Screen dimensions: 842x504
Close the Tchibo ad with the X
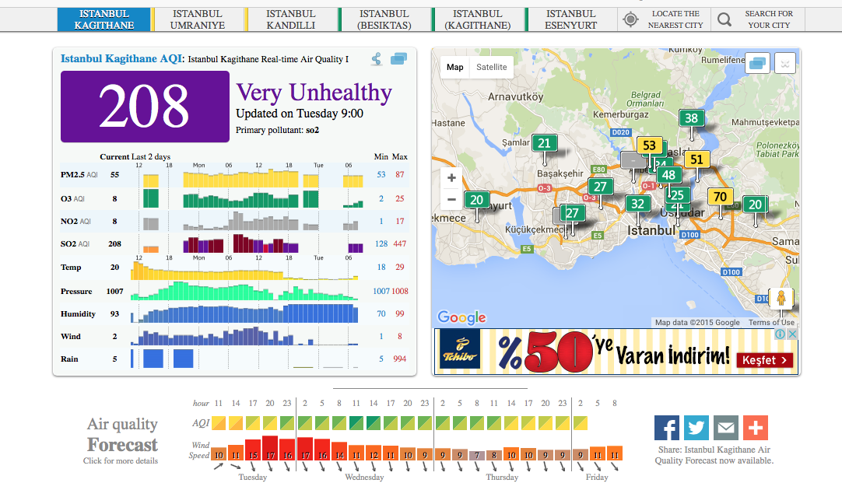pyautogui.click(x=792, y=334)
